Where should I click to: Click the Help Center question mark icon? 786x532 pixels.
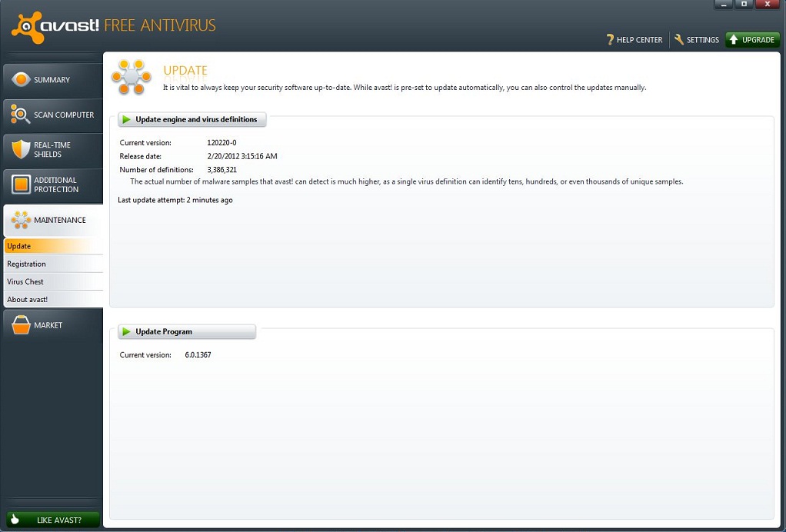tap(610, 39)
